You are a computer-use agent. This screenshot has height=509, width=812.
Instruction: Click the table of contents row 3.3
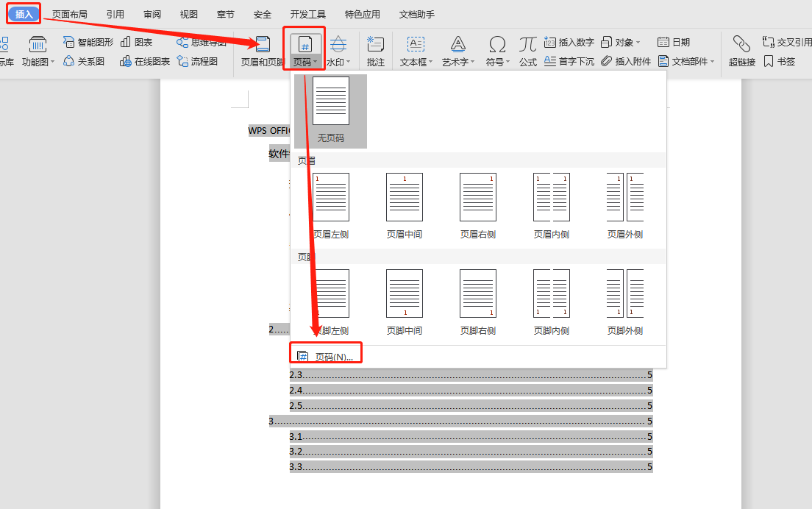point(471,467)
